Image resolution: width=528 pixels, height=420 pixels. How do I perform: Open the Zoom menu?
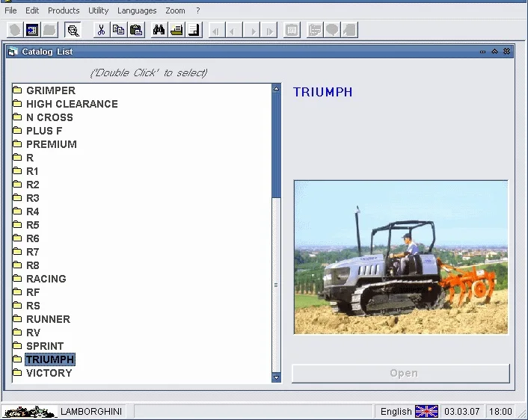pos(175,10)
